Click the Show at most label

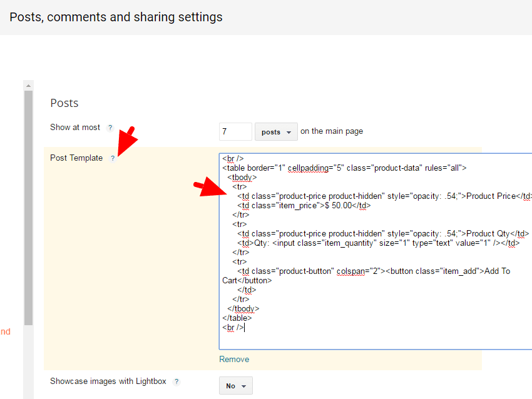75,128
